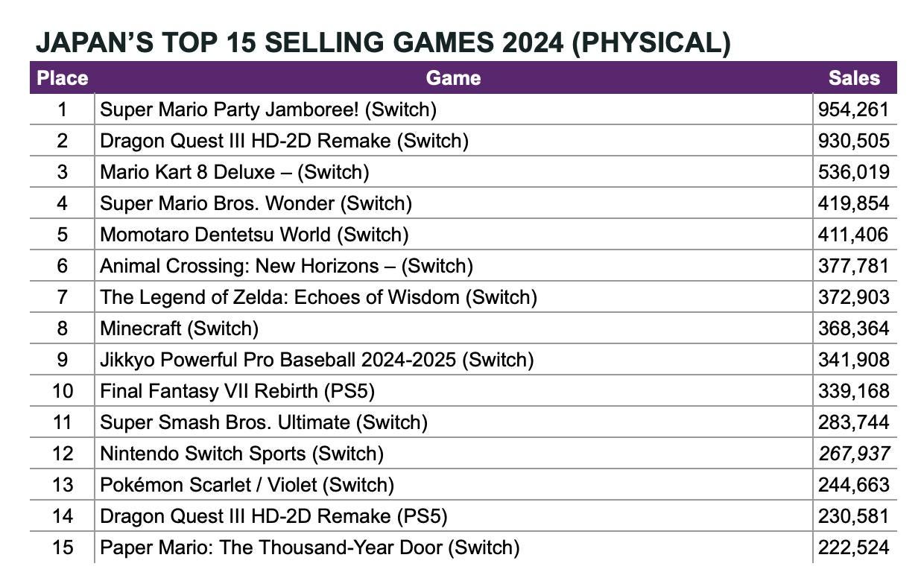Select Momotaro Dentetsu World cell
This screenshot has height=581, width=924.
click(x=254, y=235)
